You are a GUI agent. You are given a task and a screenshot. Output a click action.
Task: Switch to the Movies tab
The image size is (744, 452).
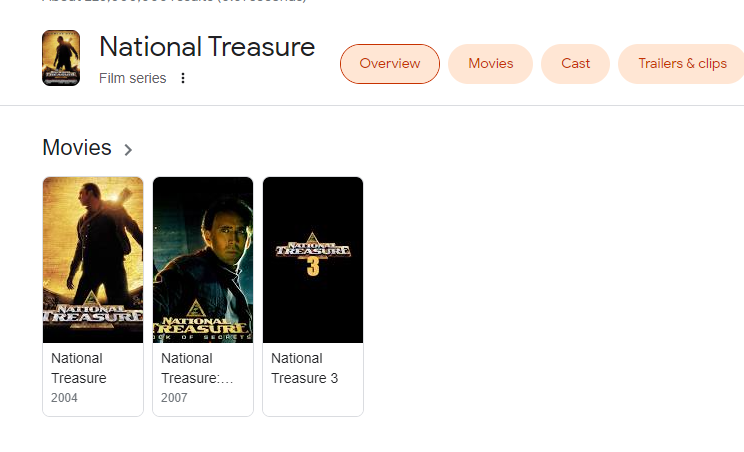[x=491, y=64]
